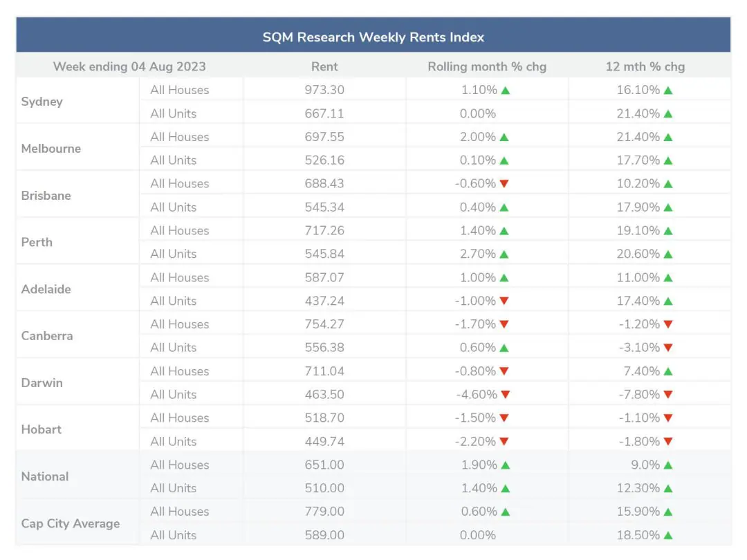Click red arrow next to Darwin units -4.60%
Viewport: 747px width, 560px height.
506,395
